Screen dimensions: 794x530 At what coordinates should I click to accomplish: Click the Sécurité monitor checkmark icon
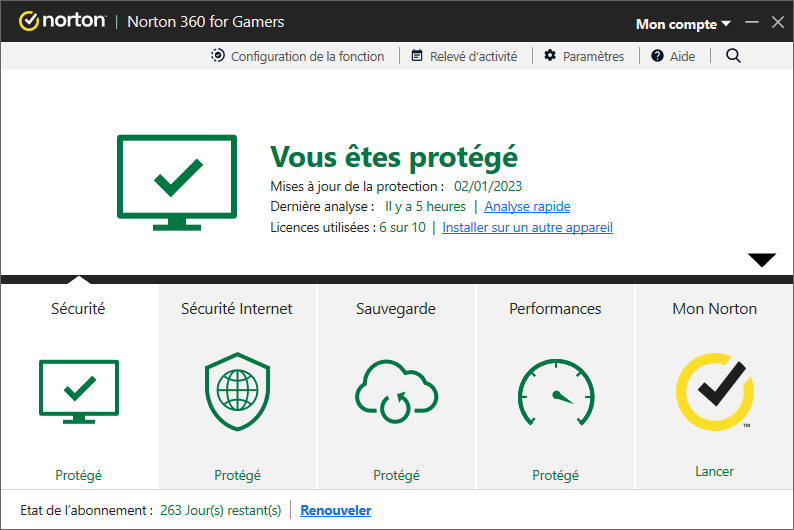tap(79, 391)
